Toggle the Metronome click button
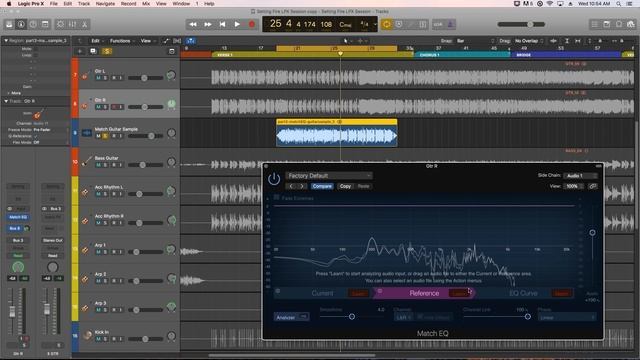This screenshot has width=640, height=360. point(450,24)
